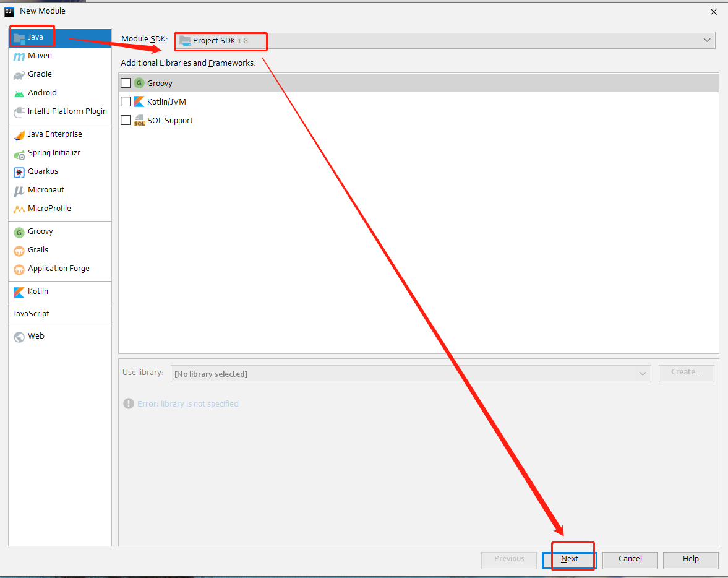Viewport: 728px width, 578px height.
Task: Open the Use library dropdown
Action: (411, 374)
